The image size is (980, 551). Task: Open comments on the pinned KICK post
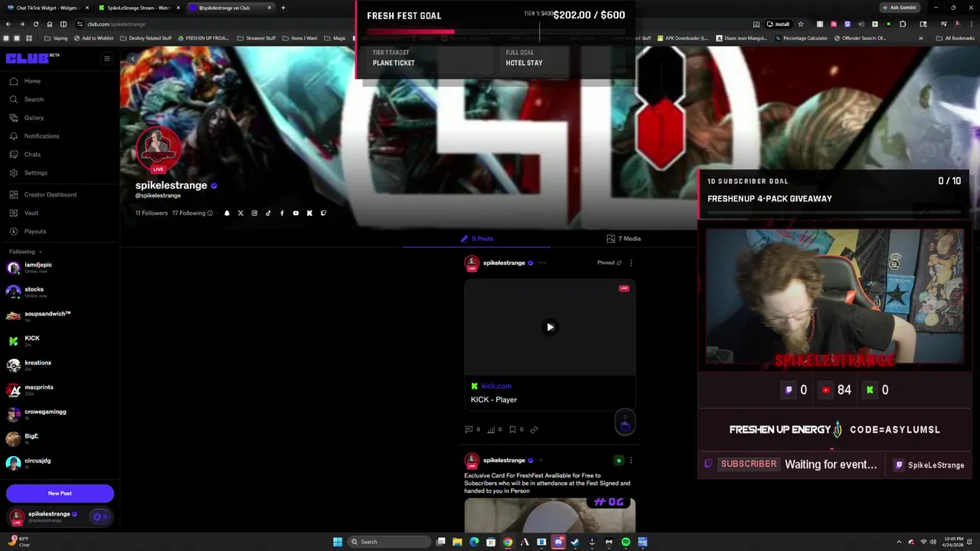[472, 429]
